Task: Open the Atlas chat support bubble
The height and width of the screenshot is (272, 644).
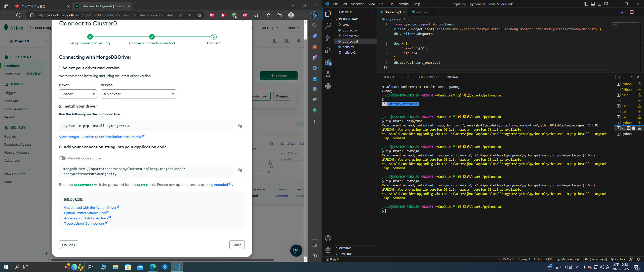Action: coord(296,250)
